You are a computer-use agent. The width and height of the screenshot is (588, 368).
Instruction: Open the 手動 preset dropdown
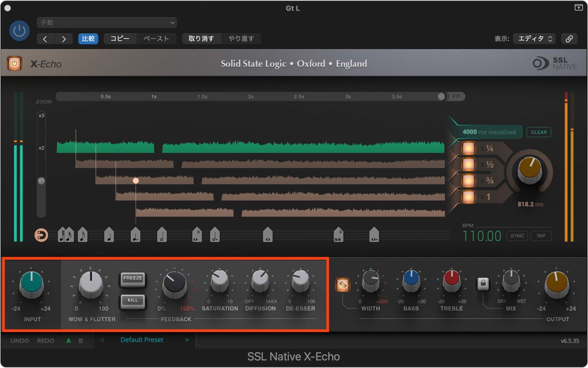tap(107, 23)
